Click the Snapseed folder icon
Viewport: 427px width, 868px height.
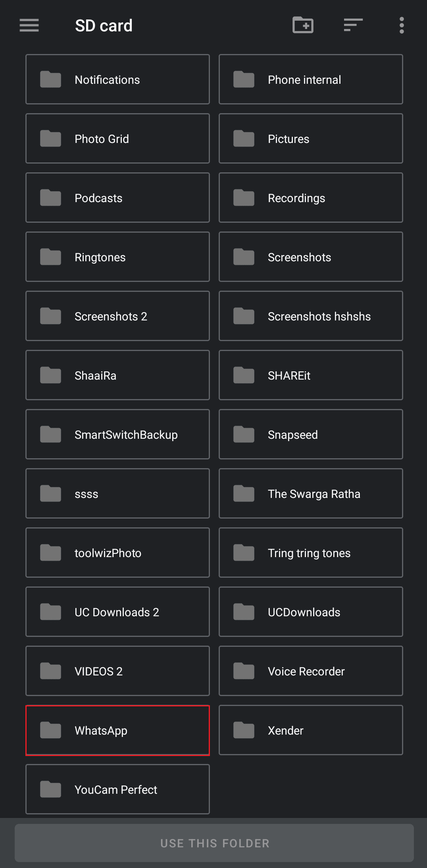click(244, 434)
